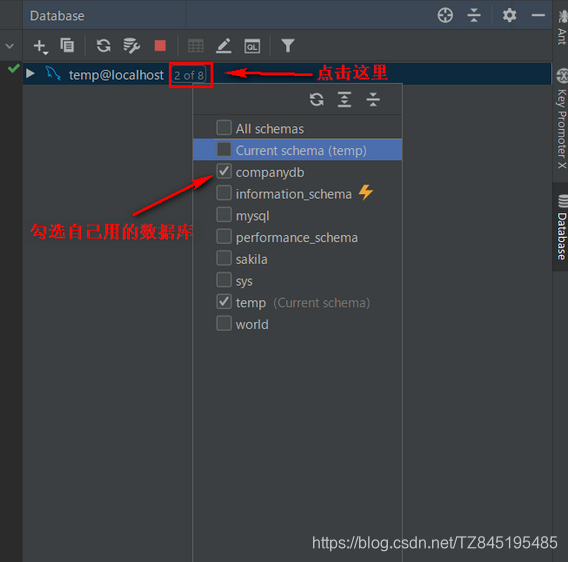Screen dimensions: 568x562
Task: Check the performance_schema checkbox
Action: [224, 236]
